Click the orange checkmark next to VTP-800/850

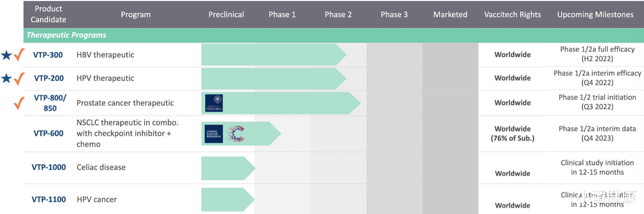[19, 103]
